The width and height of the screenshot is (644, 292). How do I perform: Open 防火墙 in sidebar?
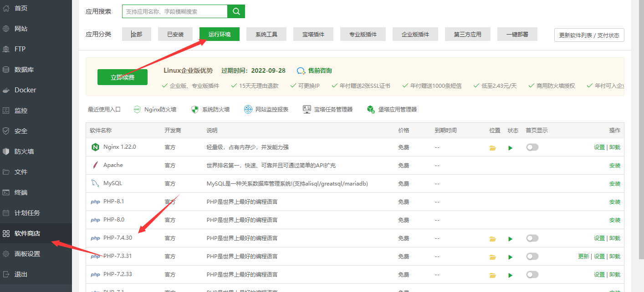[36, 151]
